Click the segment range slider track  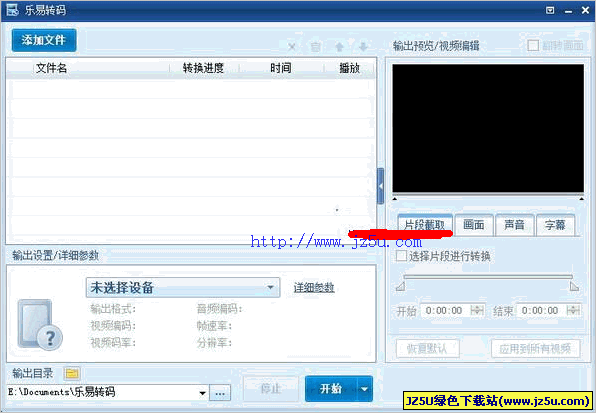click(x=488, y=277)
